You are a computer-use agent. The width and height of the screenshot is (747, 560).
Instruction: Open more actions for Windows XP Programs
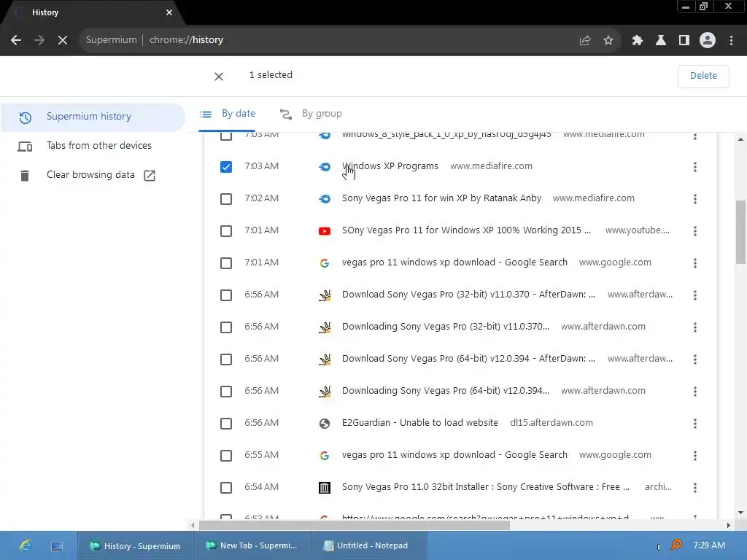point(695,167)
